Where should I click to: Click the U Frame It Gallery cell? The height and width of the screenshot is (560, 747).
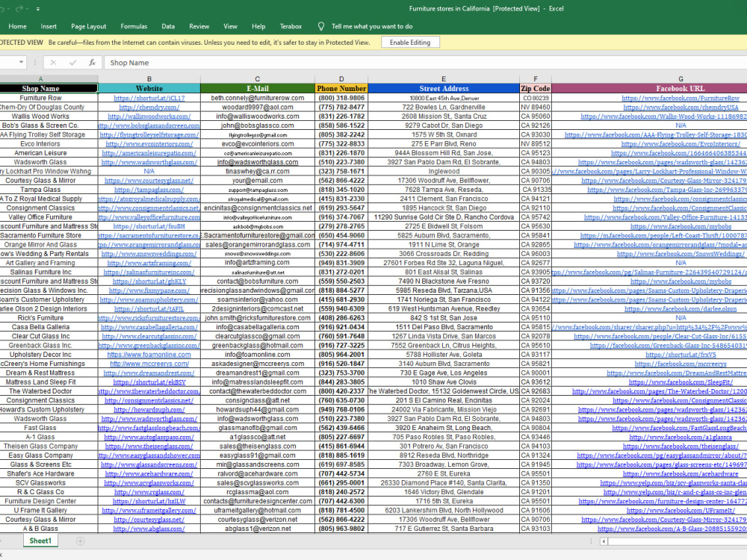(40, 510)
